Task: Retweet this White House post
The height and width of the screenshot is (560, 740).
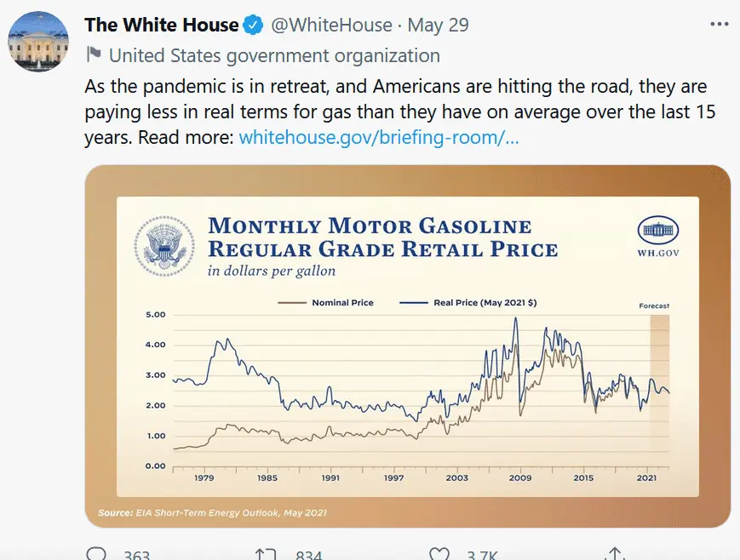Action: [267, 555]
